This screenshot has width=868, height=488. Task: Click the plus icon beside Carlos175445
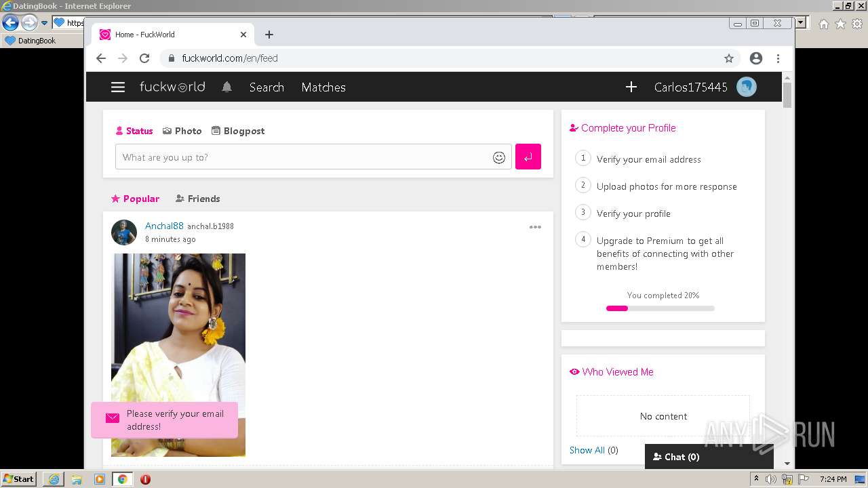click(x=631, y=87)
